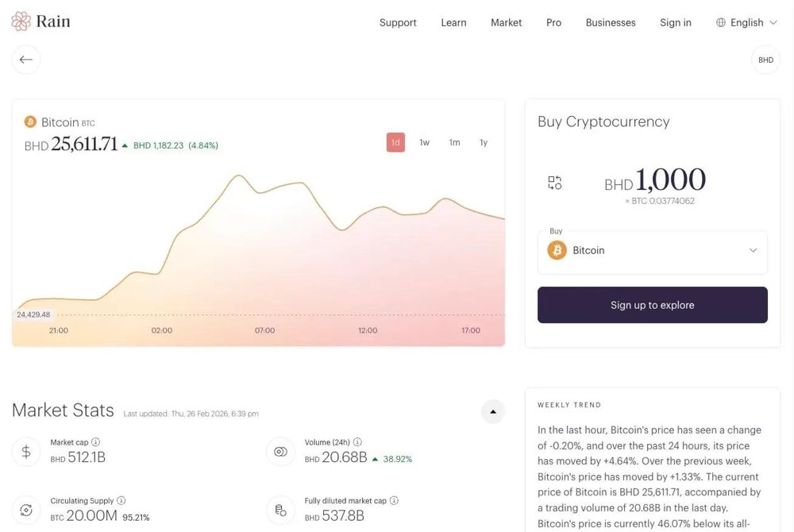Go back using the left arrow button
The width and height of the screenshot is (794, 532).
pos(26,60)
